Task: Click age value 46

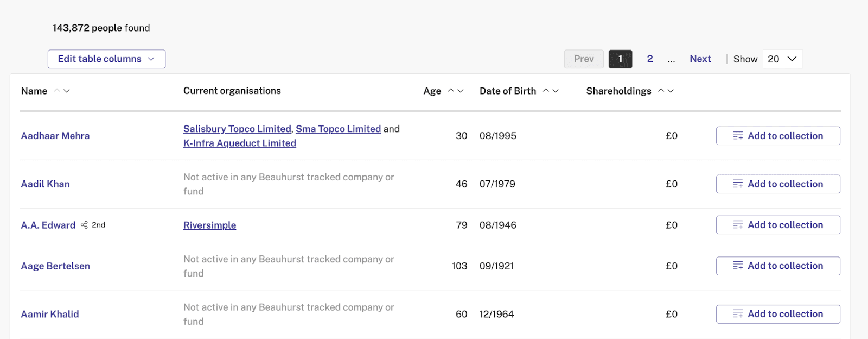Action: 462,184
